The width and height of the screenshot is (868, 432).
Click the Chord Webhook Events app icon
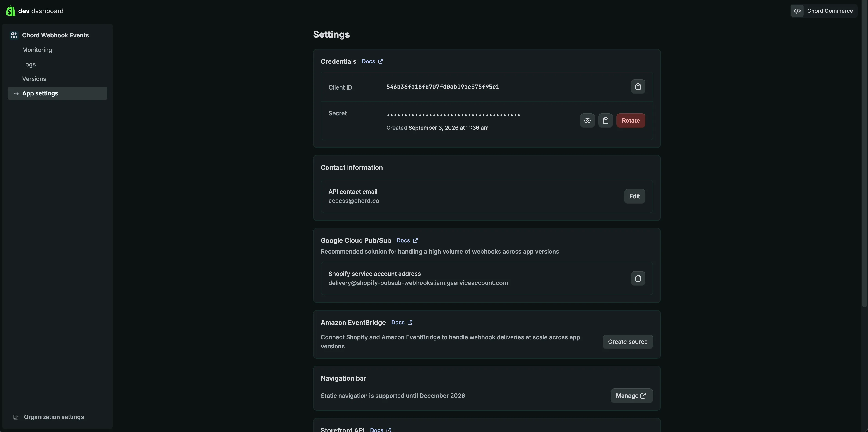pos(14,35)
